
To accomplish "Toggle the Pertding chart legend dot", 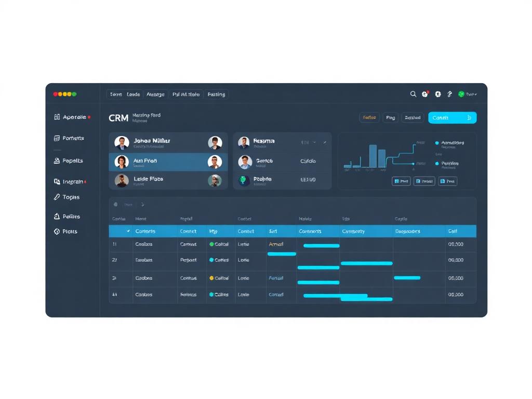I will [x=437, y=164].
